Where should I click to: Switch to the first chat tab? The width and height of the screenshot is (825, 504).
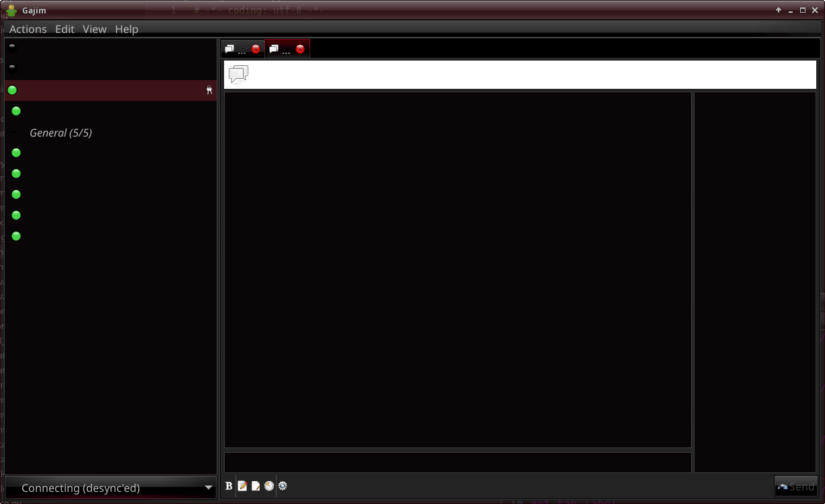235,49
